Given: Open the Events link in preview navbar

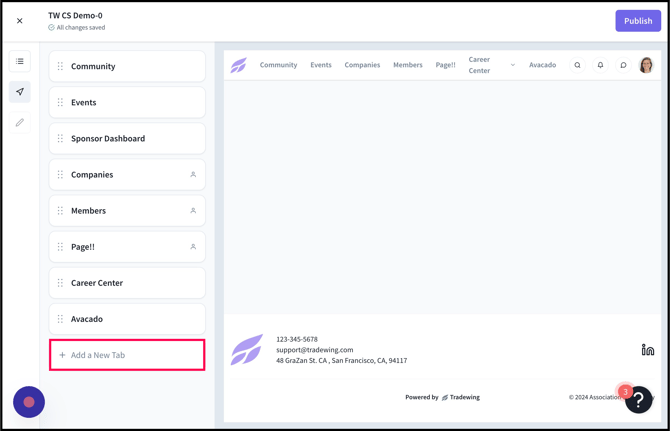Looking at the screenshot, I should pyautogui.click(x=320, y=65).
